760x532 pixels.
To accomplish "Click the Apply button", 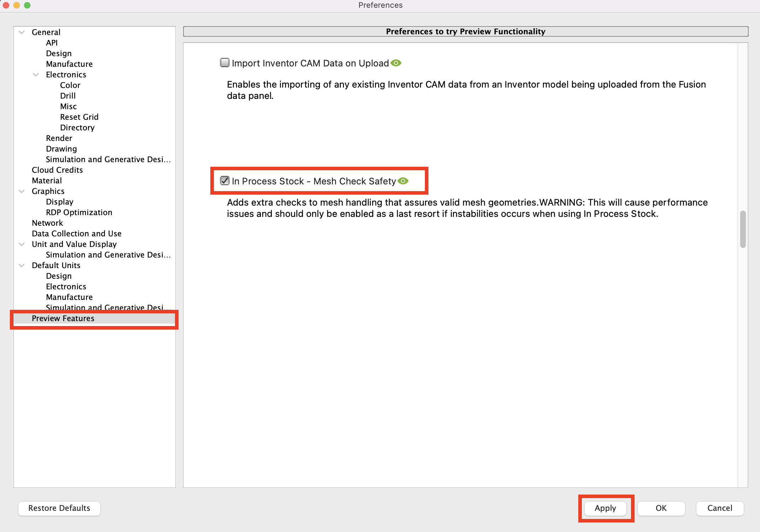I will (605, 508).
